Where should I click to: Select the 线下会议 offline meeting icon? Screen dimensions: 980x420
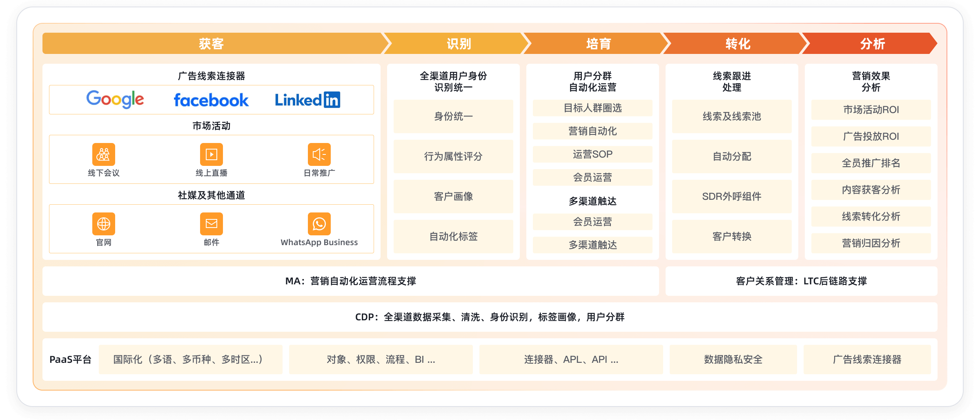point(104,154)
